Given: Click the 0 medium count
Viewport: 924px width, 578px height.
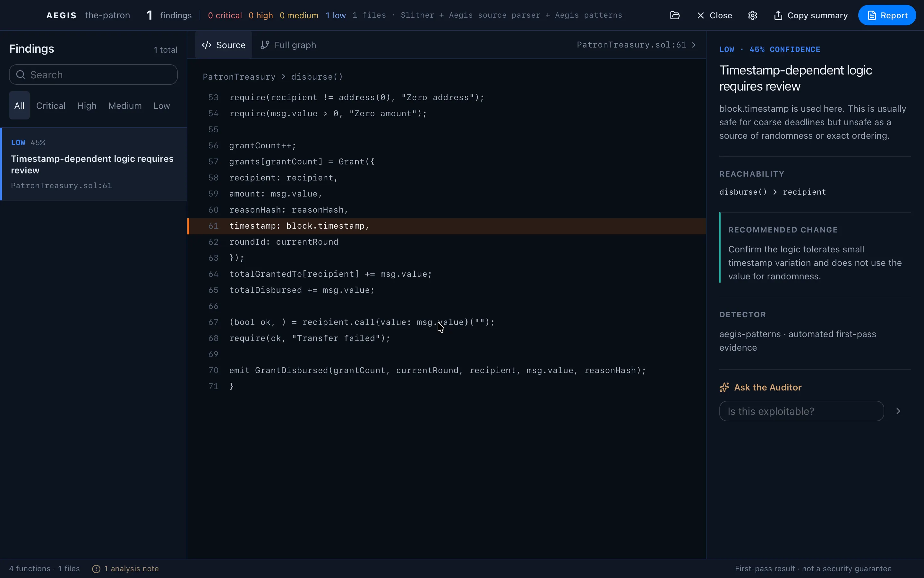Looking at the screenshot, I should (x=299, y=15).
